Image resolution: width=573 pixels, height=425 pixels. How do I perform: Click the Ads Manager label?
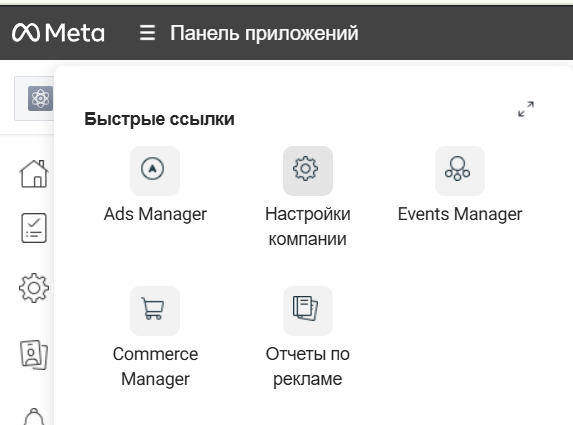pos(155,214)
